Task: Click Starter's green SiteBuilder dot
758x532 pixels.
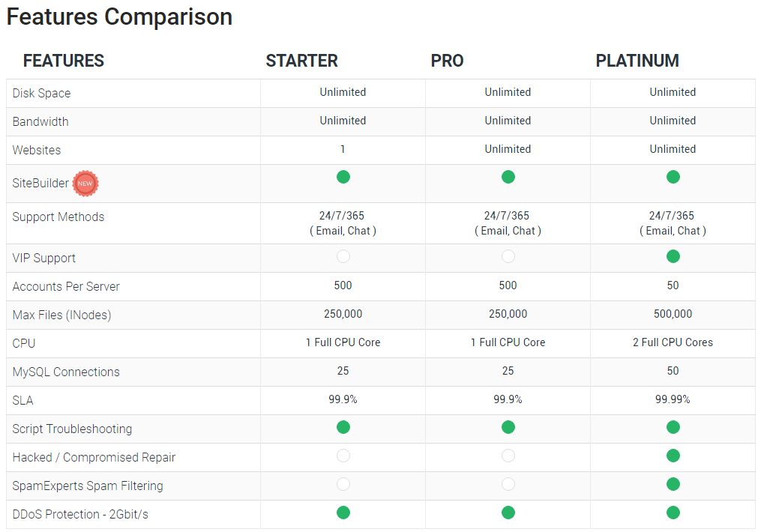Action: click(343, 177)
